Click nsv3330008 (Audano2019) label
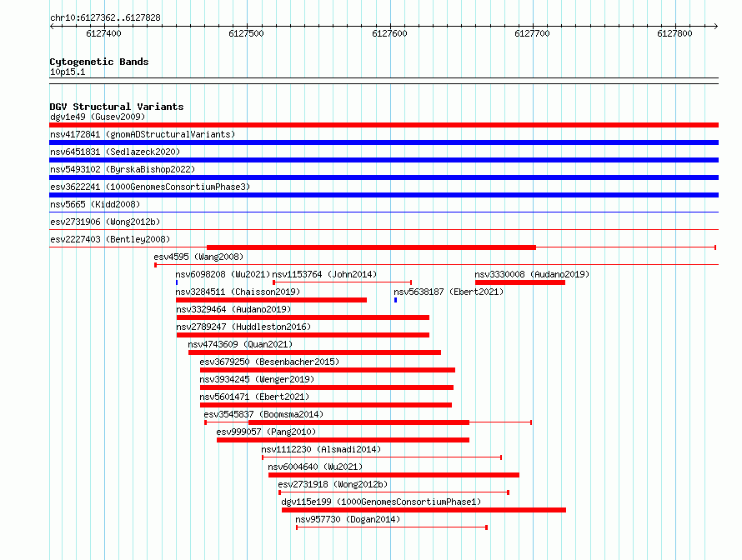742x560 pixels. (532, 274)
